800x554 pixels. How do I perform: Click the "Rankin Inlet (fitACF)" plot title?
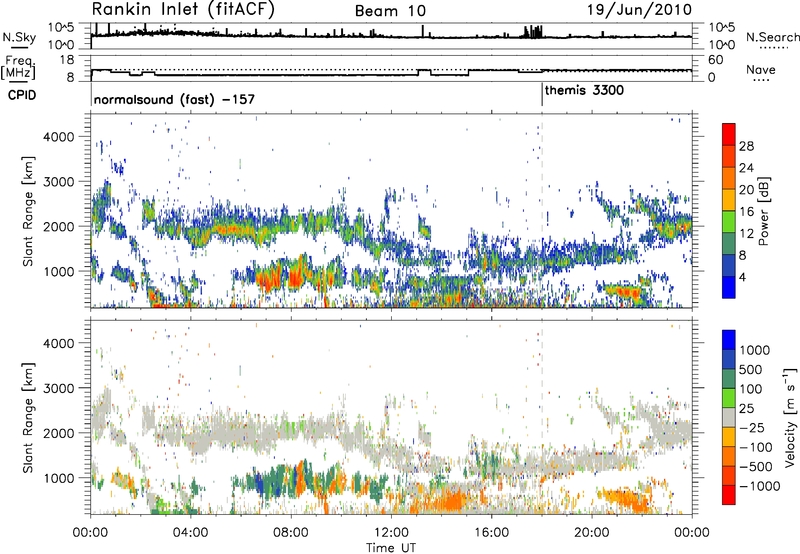click(183, 10)
